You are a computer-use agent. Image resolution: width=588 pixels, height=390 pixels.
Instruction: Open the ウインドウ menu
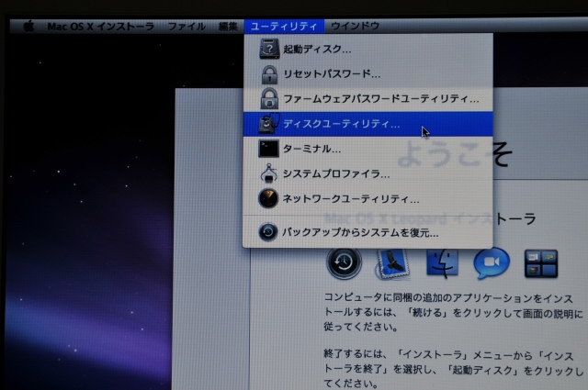click(356, 26)
